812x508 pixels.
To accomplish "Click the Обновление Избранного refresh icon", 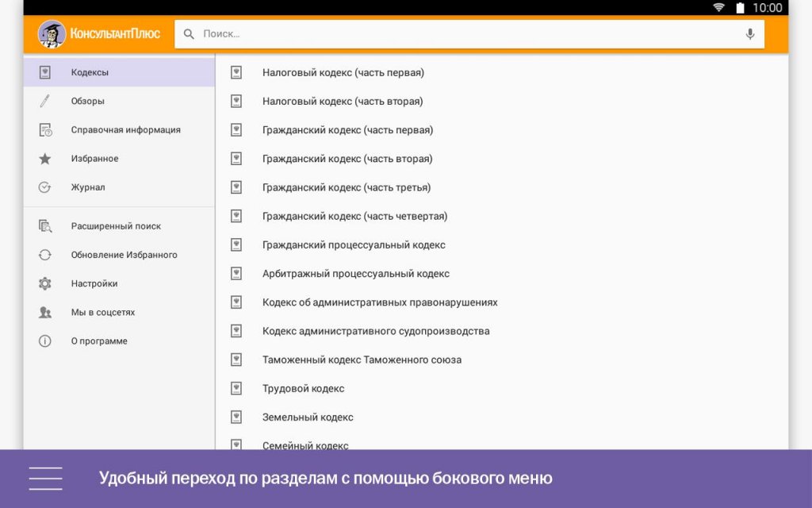I will point(45,255).
